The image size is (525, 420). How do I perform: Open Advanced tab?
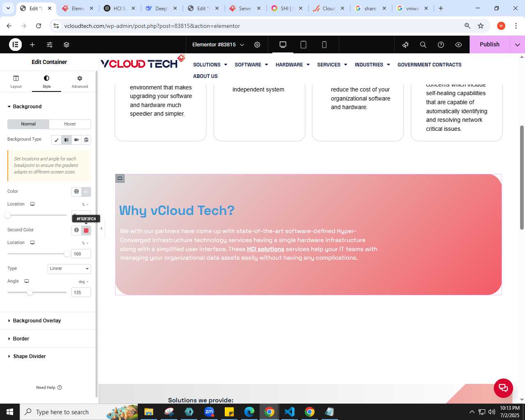click(80, 82)
